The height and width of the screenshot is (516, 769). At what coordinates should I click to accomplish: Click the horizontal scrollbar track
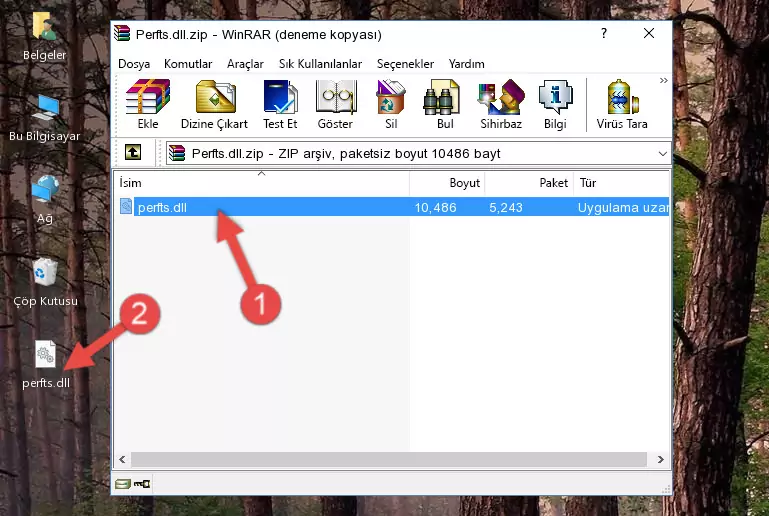coord(388,459)
